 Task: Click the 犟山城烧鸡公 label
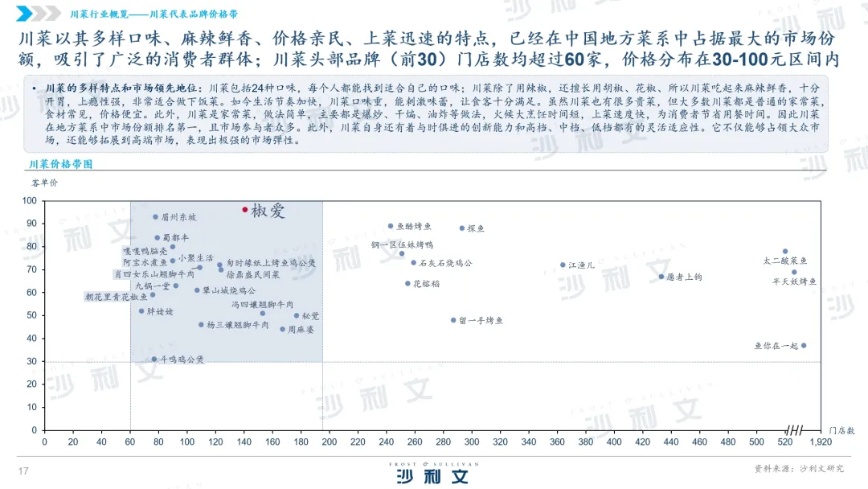(x=229, y=290)
